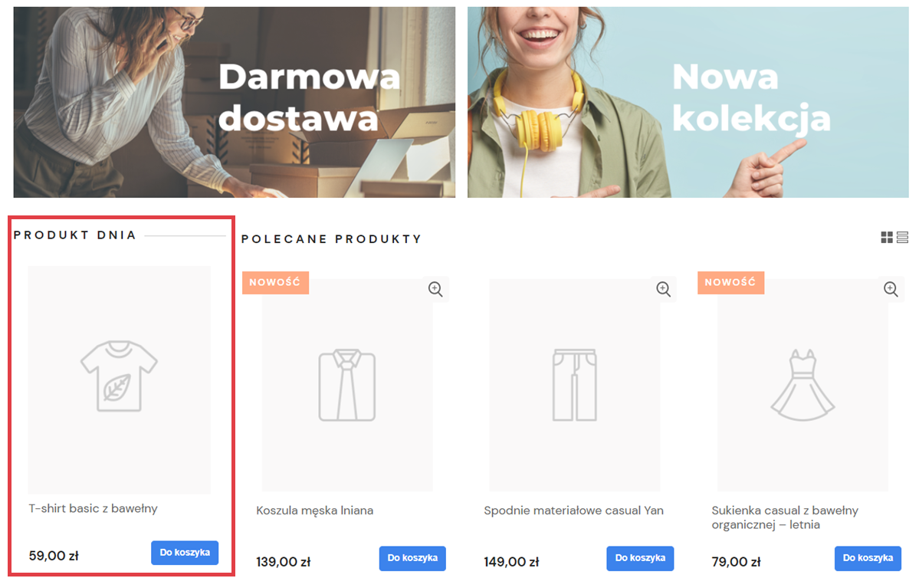Open the Nowa kolekcja banner
This screenshot has width=919, height=588.
pyautogui.click(x=688, y=102)
